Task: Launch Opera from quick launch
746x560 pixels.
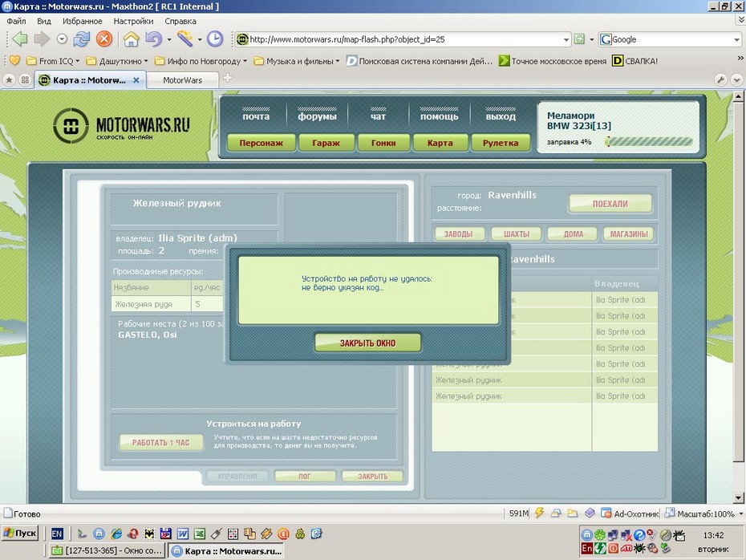Action: click(132, 534)
